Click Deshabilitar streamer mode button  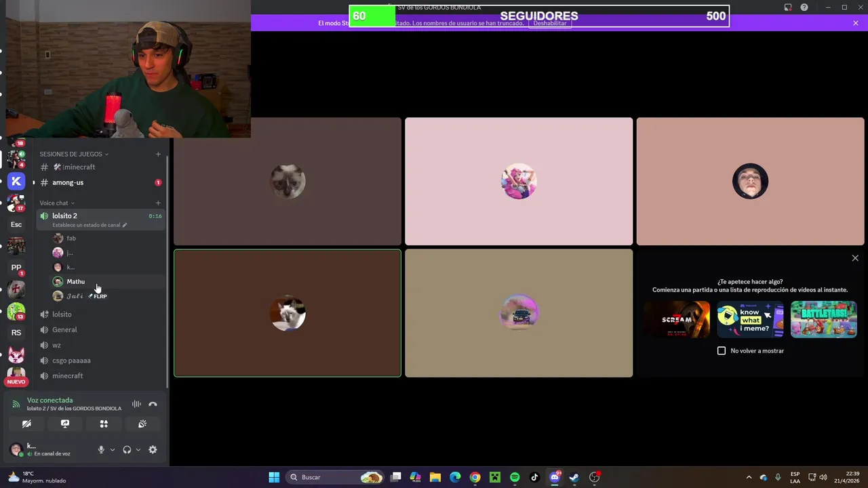pos(549,23)
